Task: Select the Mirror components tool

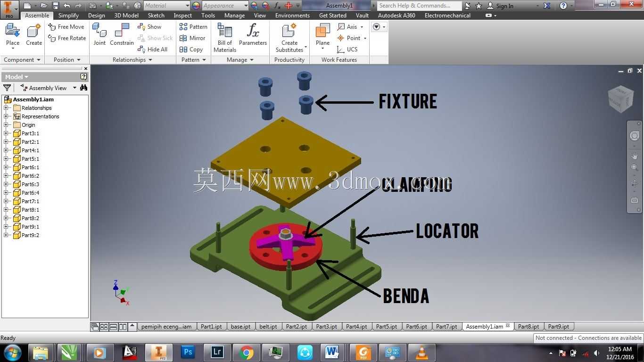Action: pyautogui.click(x=192, y=38)
